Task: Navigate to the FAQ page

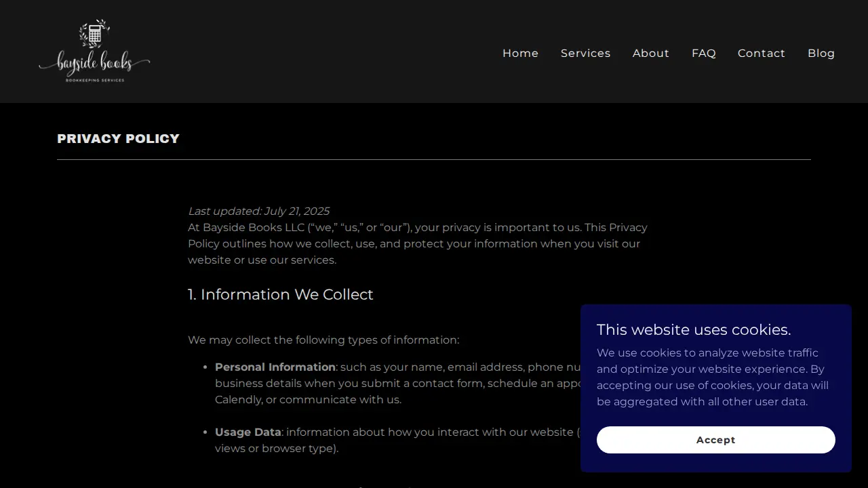Action: pos(703,53)
